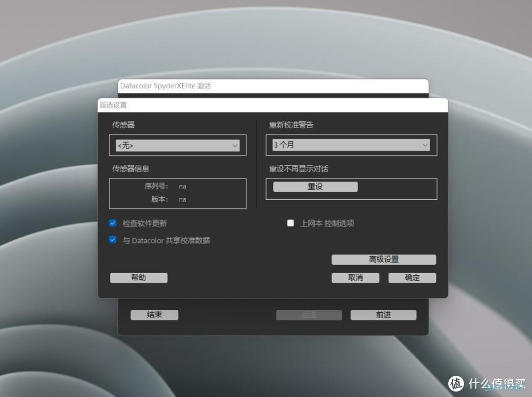Image resolution: width=532 pixels, height=397 pixels.
Task: Open 高级设置 advanced settings
Action: pos(384,259)
